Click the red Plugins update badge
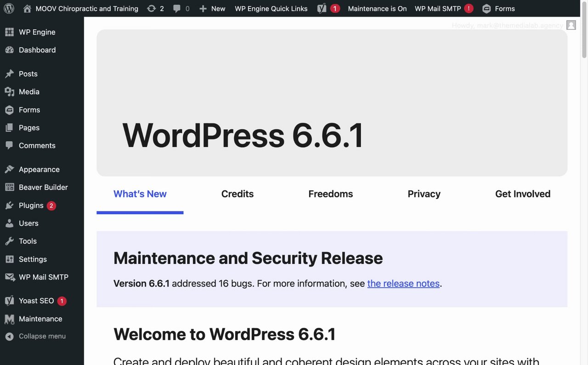This screenshot has height=365, width=588. 51,206
